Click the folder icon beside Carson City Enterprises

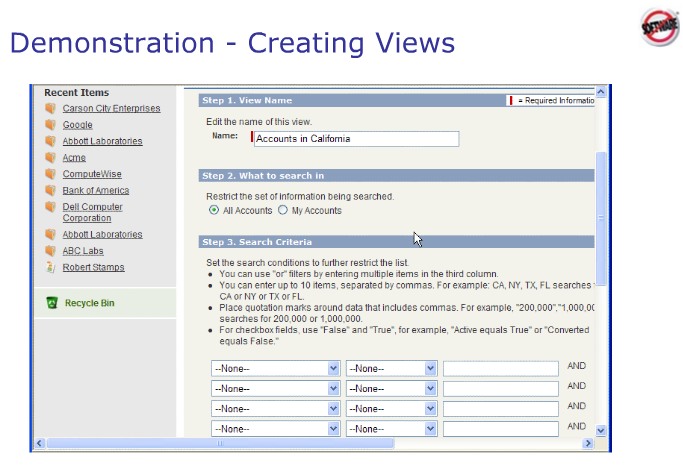click(50, 108)
